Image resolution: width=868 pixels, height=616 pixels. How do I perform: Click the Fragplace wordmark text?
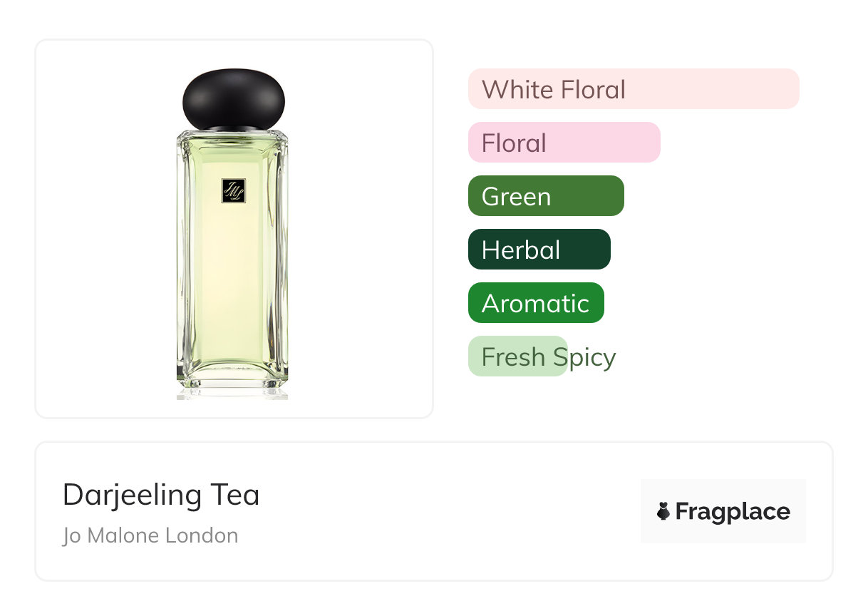pyautogui.click(x=732, y=511)
